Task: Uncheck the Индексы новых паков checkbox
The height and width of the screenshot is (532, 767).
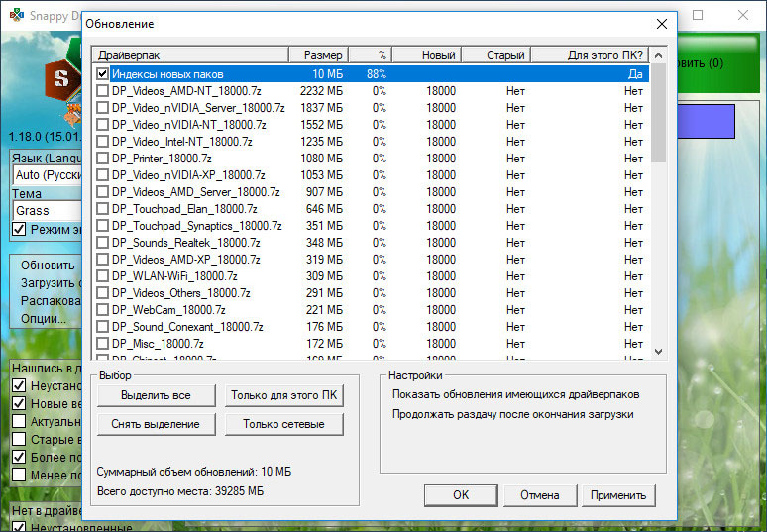Action: pos(102,74)
